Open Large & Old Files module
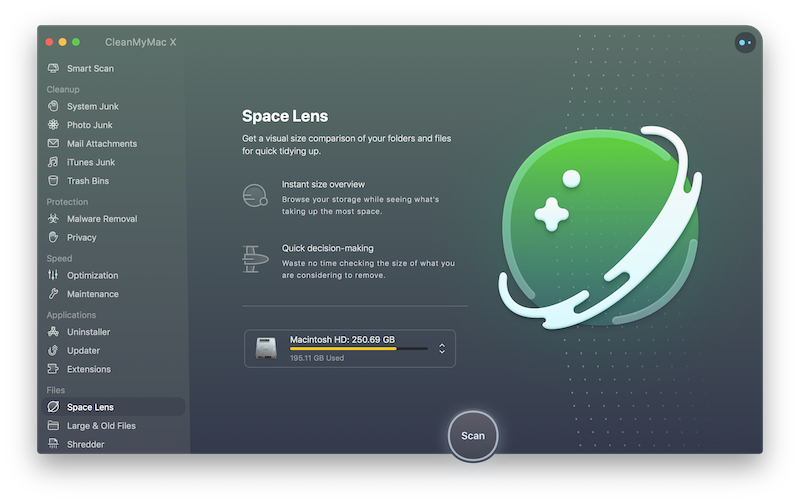Screen dimensions: 800x503 tap(101, 425)
